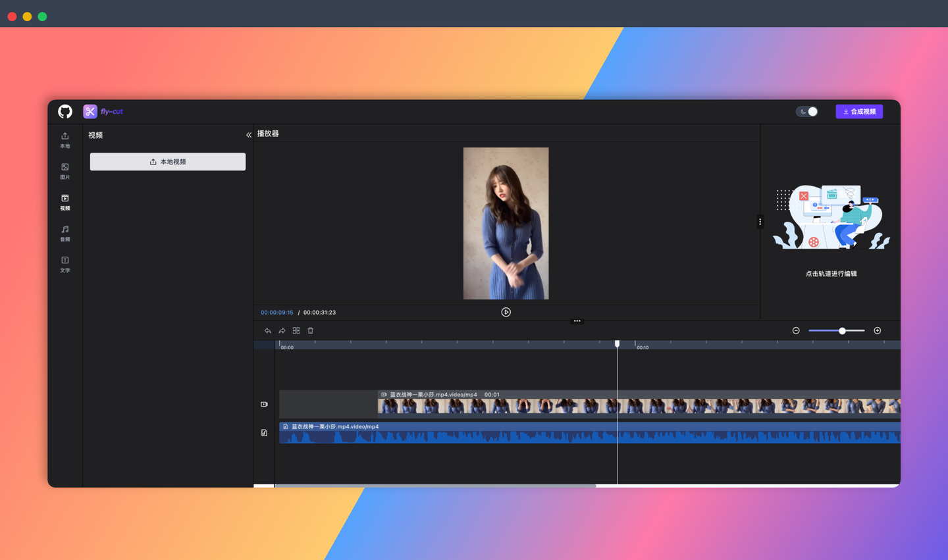Click the right properties panel collapse handle
Image resolution: width=948 pixels, height=560 pixels.
pos(760,222)
